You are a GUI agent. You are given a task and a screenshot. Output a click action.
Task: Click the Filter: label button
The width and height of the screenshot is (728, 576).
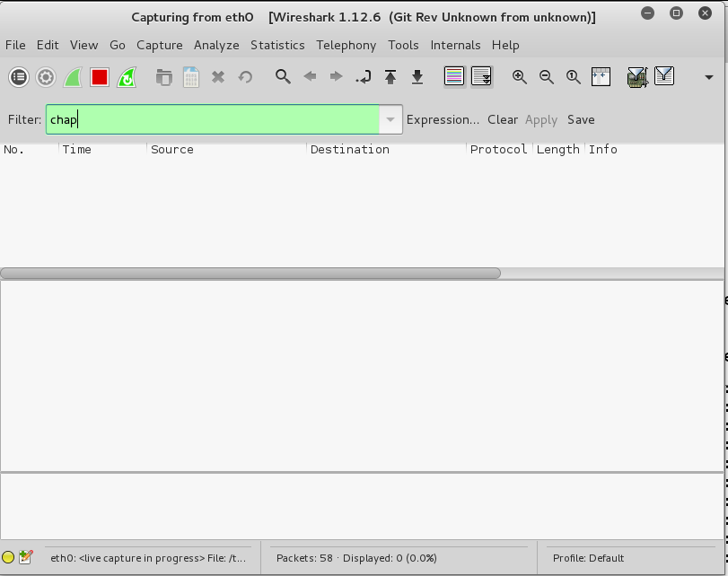(24, 119)
